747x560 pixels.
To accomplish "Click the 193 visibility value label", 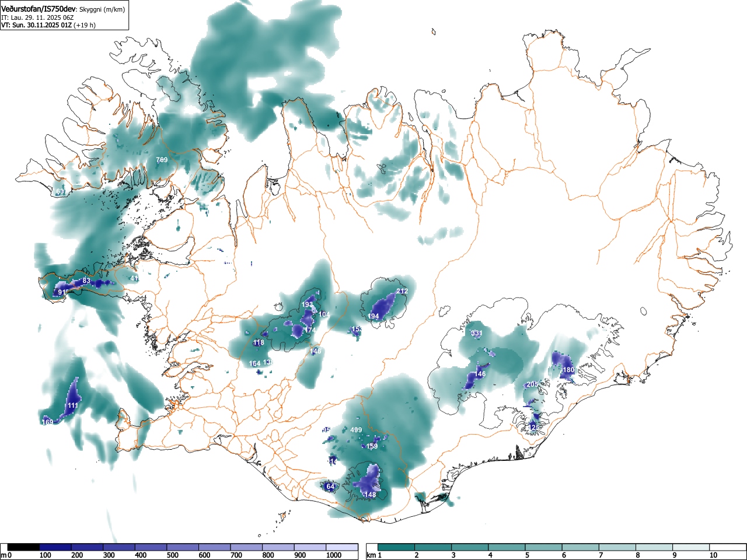I will tap(308, 305).
